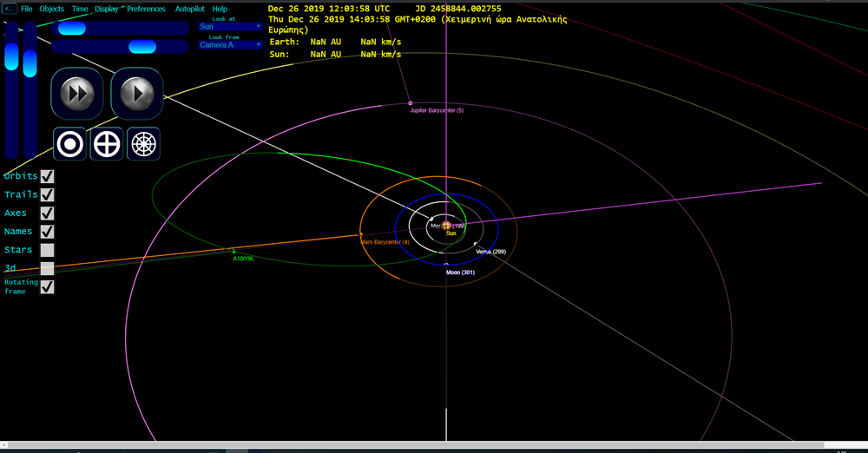Open the Preferences menu

(x=146, y=9)
